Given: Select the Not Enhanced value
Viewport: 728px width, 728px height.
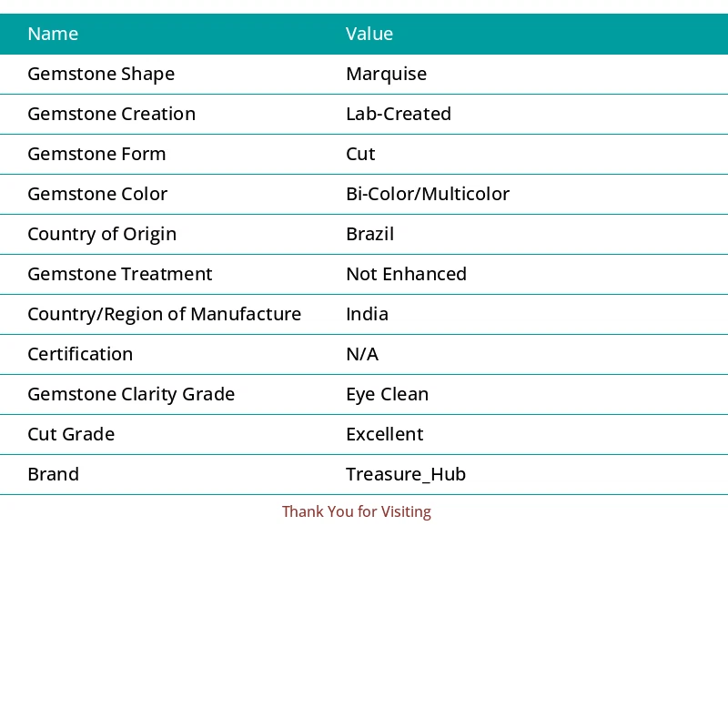Looking at the screenshot, I should 406,274.
